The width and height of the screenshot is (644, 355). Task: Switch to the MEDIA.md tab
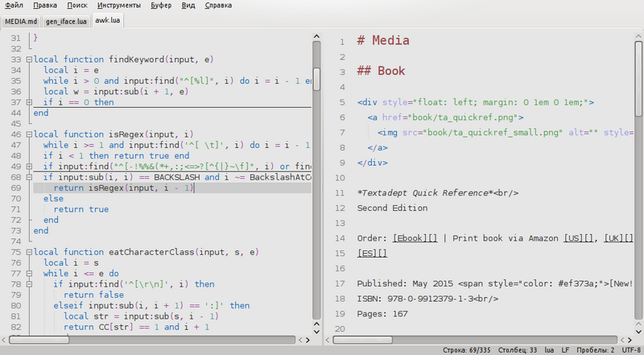click(x=21, y=20)
